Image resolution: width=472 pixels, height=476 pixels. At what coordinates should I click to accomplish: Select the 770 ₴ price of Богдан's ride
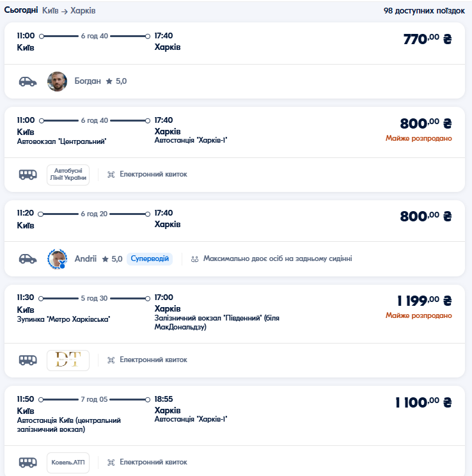[427, 38]
